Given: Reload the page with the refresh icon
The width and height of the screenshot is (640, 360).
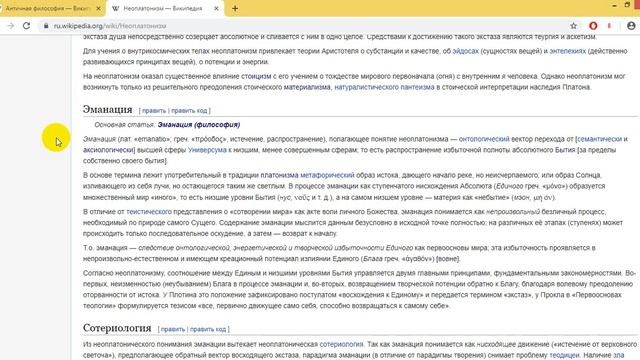Looking at the screenshot, I should [x=27, y=26].
